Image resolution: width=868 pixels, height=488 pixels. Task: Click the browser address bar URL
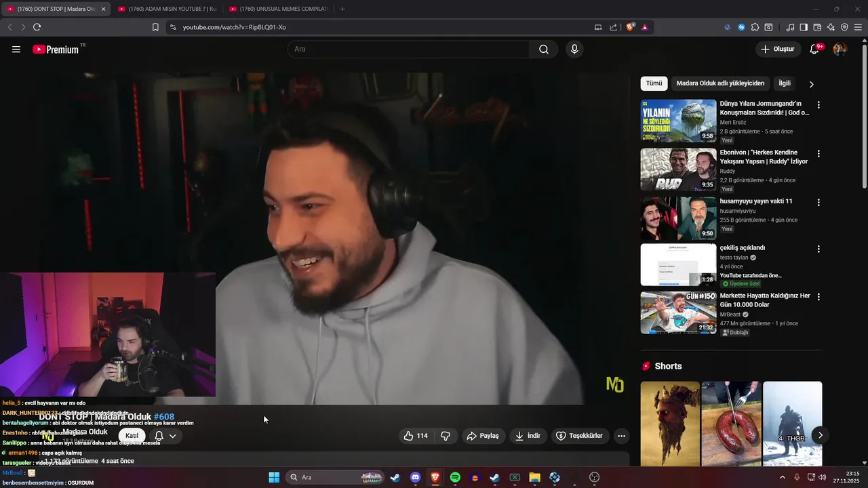[234, 27]
